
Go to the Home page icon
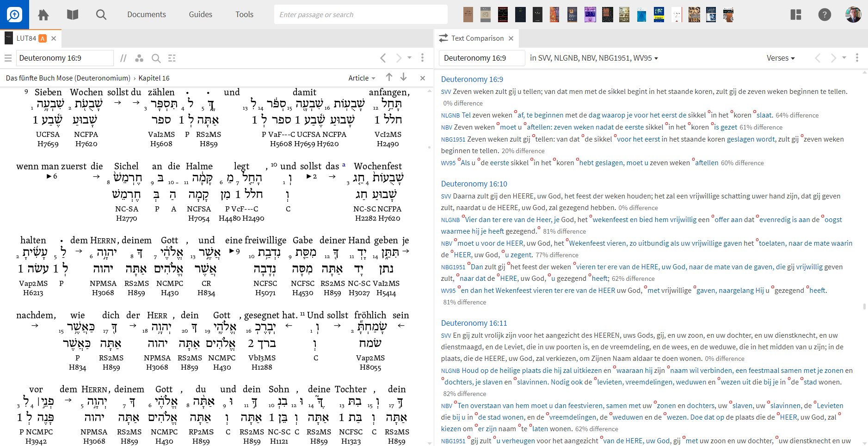coord(43,15)
